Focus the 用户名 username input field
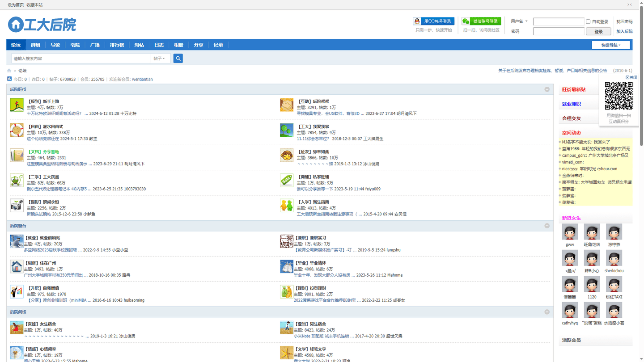The image size is (644, 362). tap(559, 21)
